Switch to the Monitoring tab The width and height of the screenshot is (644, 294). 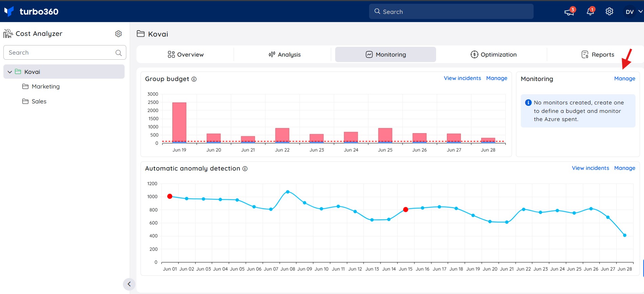pyautogui.click(x=386, y=55)
